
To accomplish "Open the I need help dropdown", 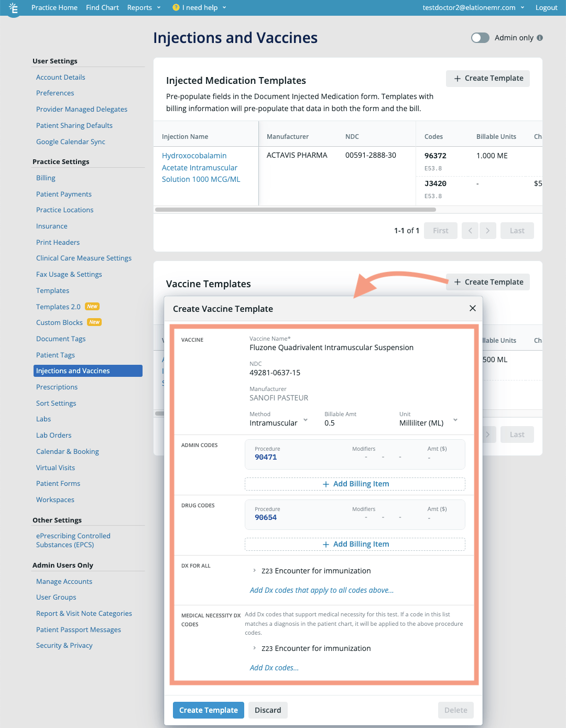I will point(200,7).
